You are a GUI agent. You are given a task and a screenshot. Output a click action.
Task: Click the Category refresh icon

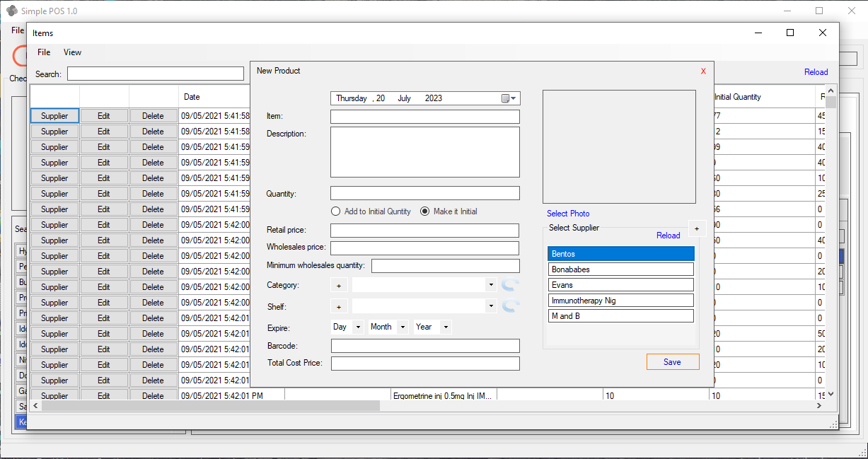point(510,285)
